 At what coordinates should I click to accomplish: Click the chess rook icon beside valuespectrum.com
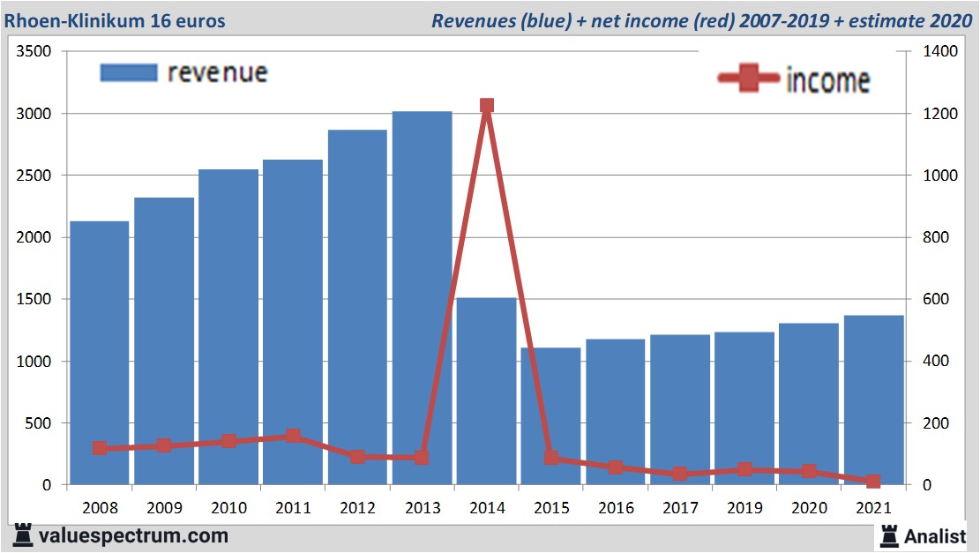(23, 535)
